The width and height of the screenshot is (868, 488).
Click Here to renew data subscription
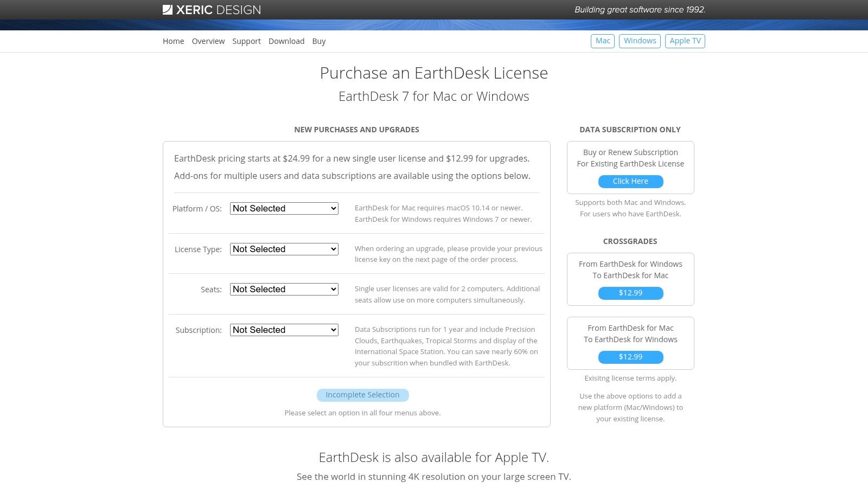coord(630,182)
